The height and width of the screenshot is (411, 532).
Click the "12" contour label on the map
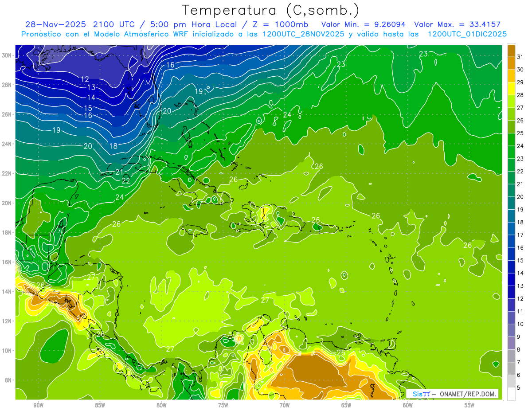point(85,79)
